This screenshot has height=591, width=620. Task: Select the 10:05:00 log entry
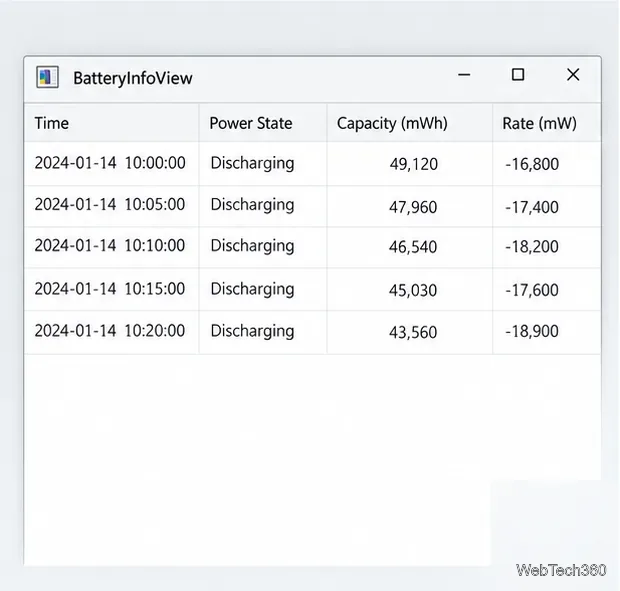click(312, 206)
